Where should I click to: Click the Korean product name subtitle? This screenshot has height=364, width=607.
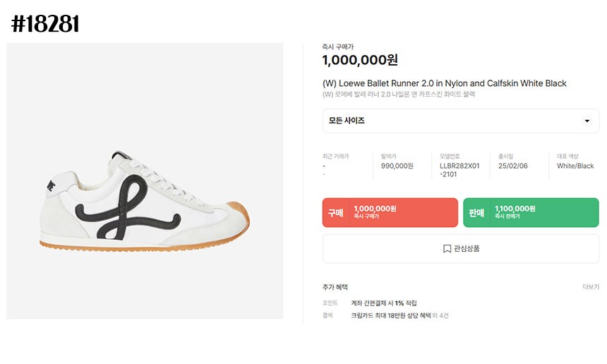pyautogui.click(x=399, y=95)
